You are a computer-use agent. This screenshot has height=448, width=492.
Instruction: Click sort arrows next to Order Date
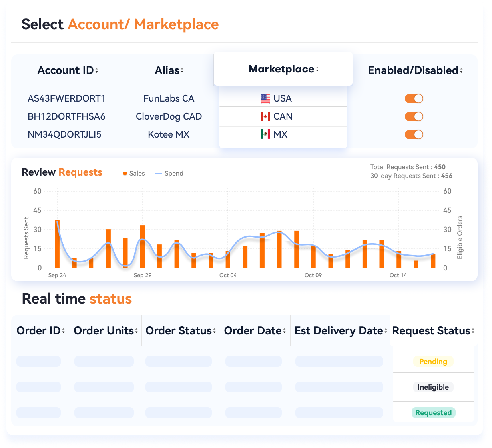coord(284,331)
